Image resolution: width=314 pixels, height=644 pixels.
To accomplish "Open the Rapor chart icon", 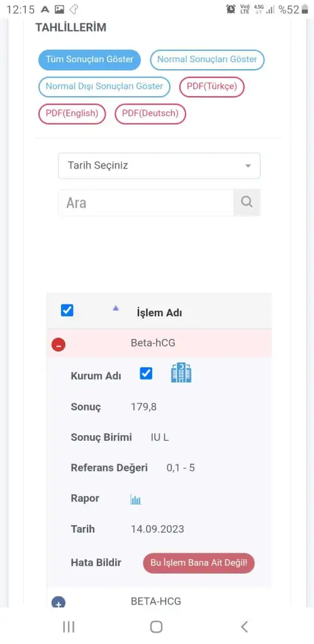I will pos(136,499).
